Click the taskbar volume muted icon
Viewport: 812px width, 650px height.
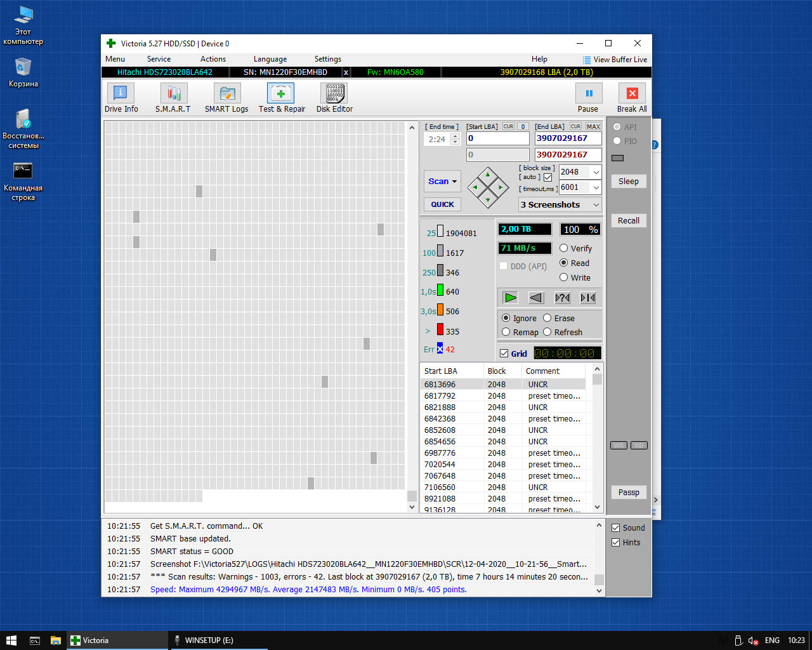coord(754,640)
